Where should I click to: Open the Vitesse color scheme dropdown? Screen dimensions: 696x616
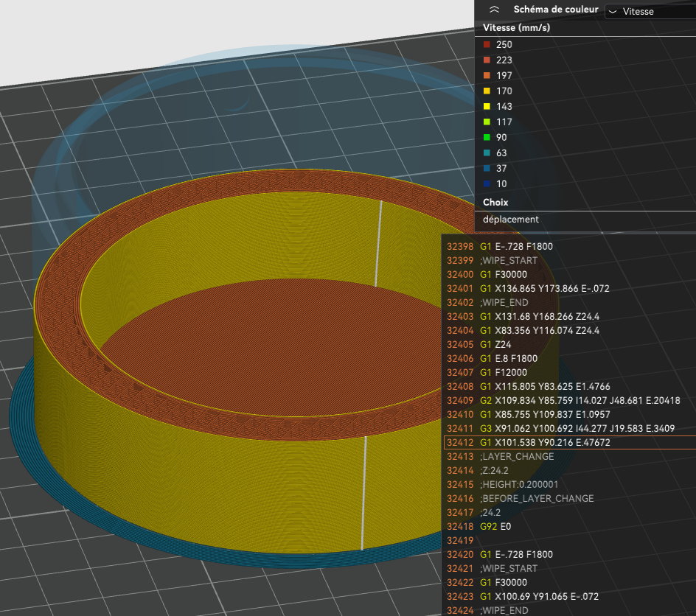click(x=650, y=11)
